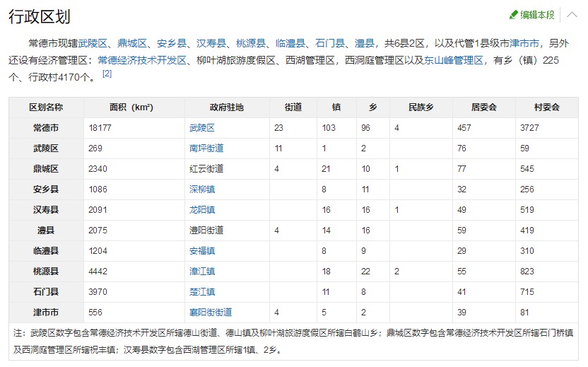Open the 襄阳街街道 link in the table
588x367 pixels.
211,313
